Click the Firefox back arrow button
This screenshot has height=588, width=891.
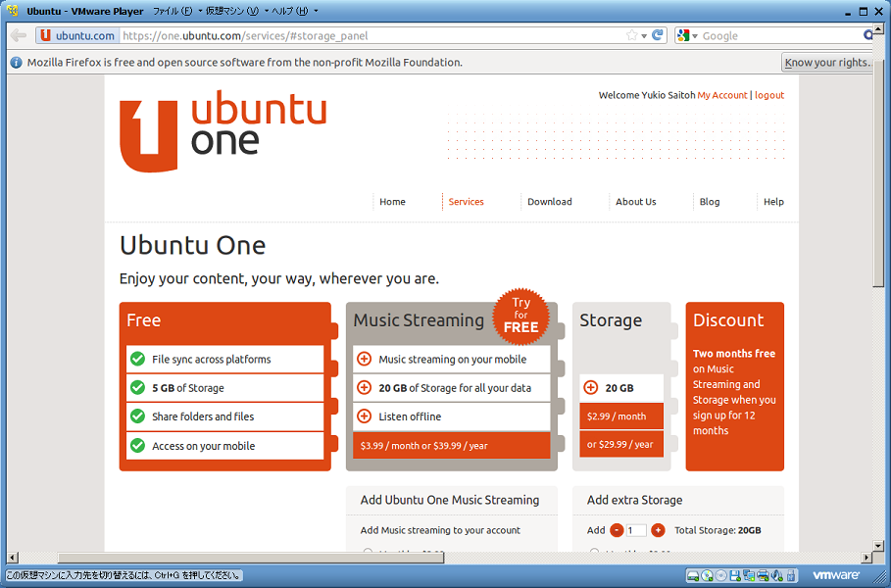tap(19, 35)
